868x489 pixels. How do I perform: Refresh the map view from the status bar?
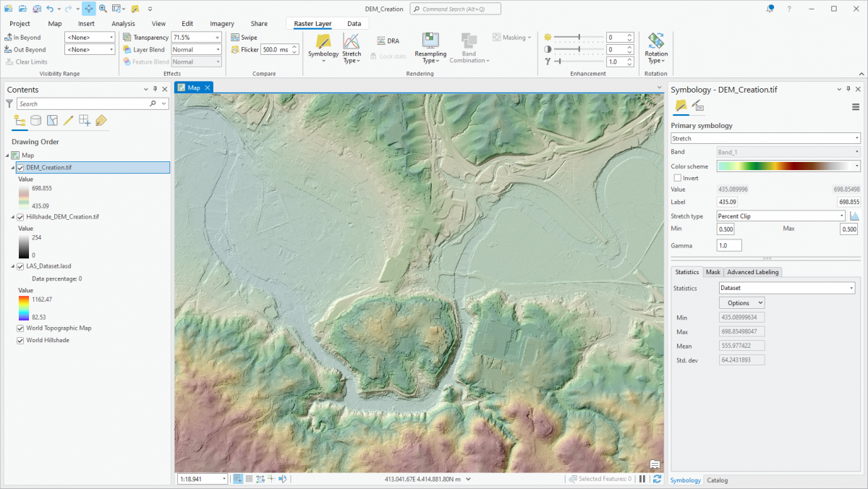point(657,478)
